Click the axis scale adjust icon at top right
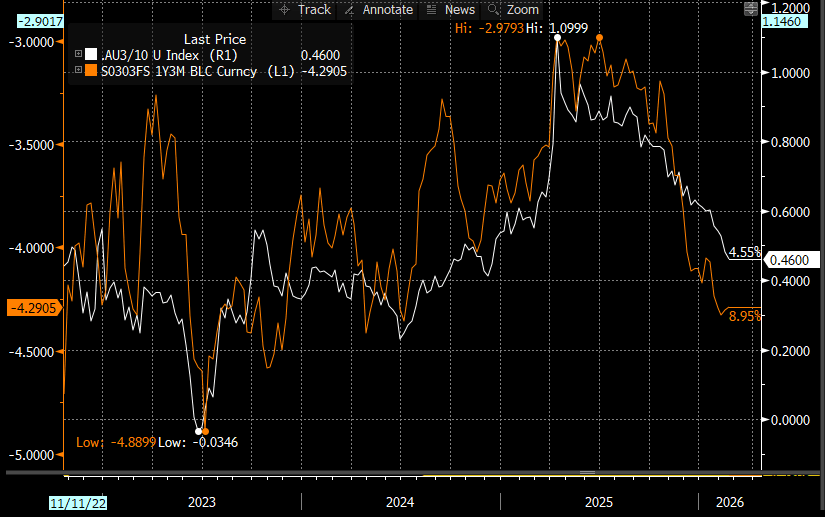 point(751,8)
